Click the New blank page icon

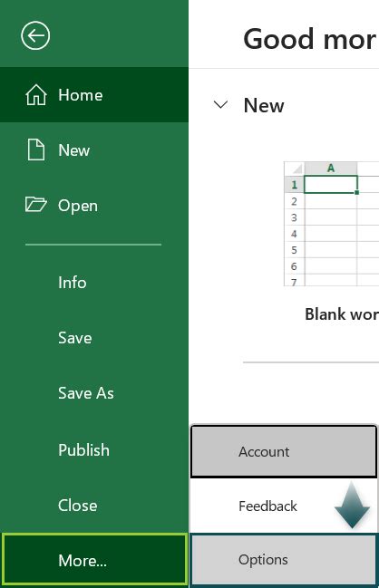point(36,149)
